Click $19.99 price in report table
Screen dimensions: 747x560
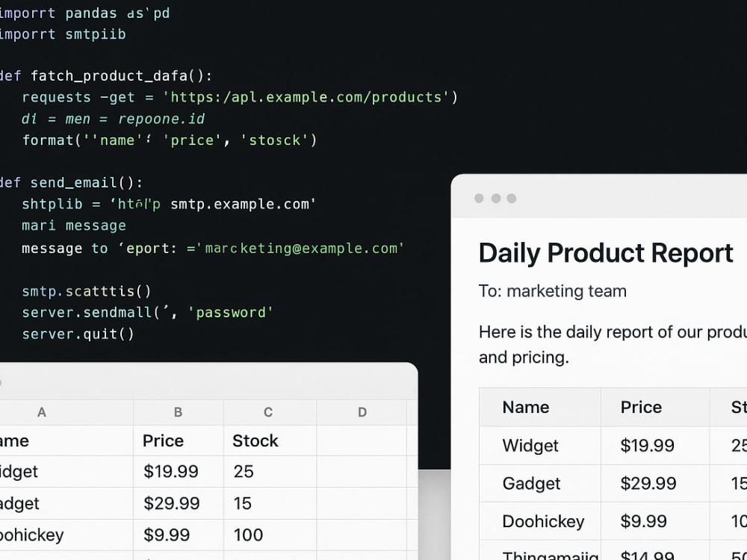647,446
